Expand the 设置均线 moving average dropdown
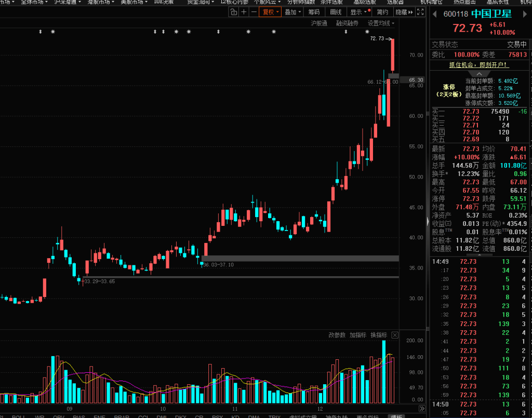Viewport: 532px width, 418px height. coord(381,23)
